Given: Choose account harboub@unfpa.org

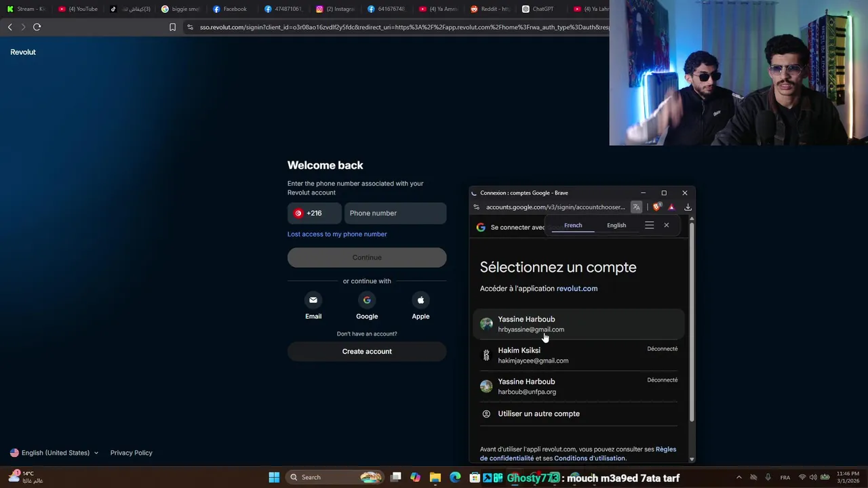Looking at the screenshot, I should coord(578,386).
